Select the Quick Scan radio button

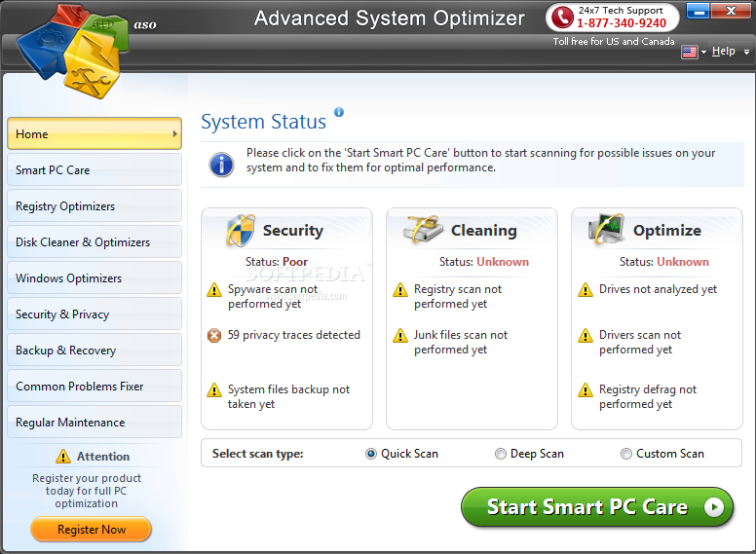click(x=371, y=454)
